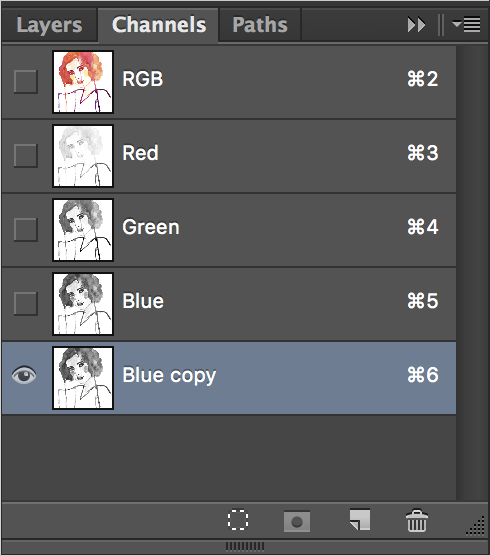The height and width of the screenshot is (556, 490).
Task: Click the RGB channel thumbnail
Action: pos(83,82)
